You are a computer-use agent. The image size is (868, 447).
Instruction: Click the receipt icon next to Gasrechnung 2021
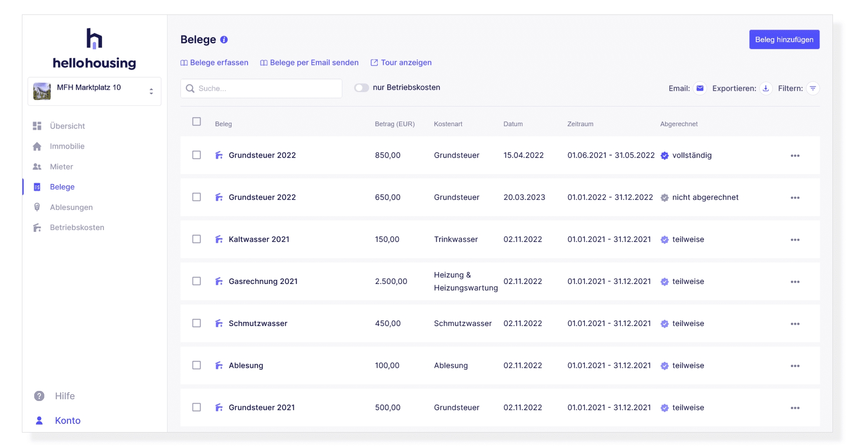pos(219,281)
